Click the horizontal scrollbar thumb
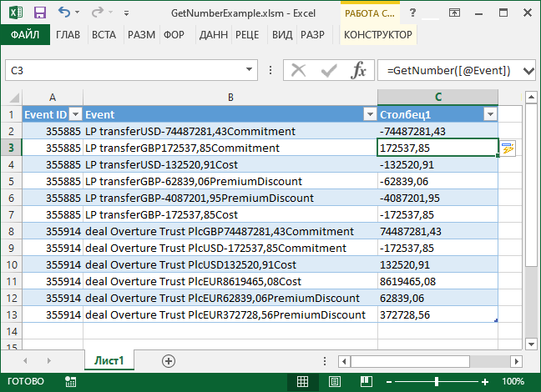The image size is (541, 392). [410, 361]
